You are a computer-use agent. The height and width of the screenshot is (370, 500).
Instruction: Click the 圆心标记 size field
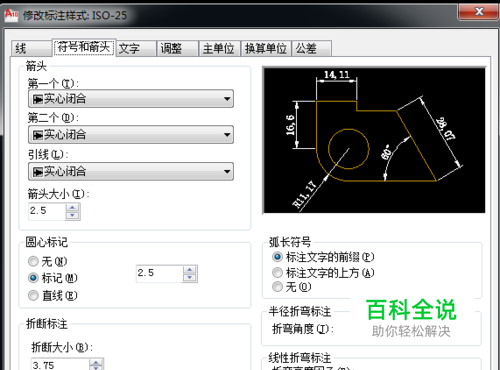(159, 274)
